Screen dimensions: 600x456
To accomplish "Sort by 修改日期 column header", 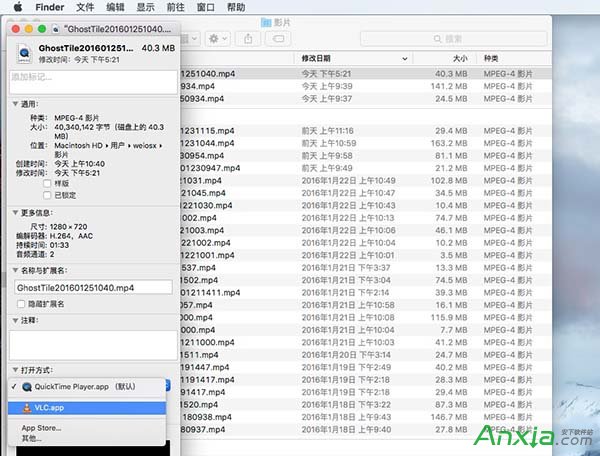I will pyautogui.click(x=353, y=59).
